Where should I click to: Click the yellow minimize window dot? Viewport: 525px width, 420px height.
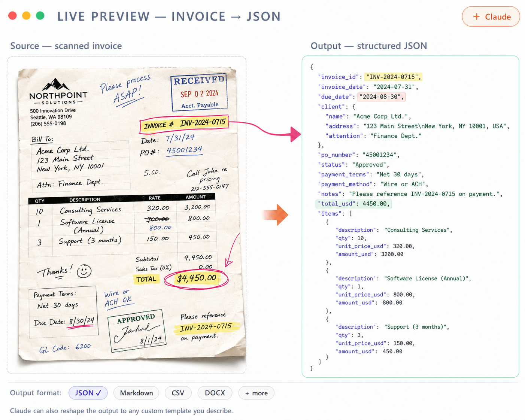[x=26, y=16]
